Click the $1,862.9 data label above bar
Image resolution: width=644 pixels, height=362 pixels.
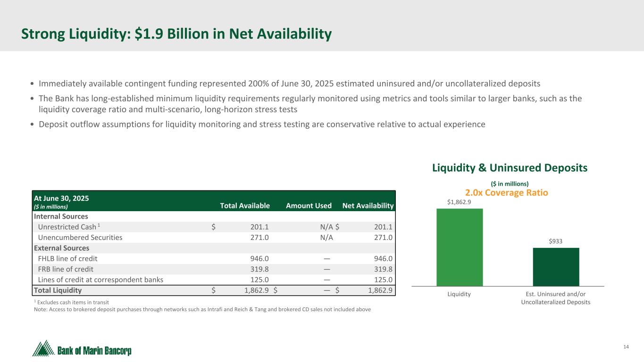click(459, 202)
